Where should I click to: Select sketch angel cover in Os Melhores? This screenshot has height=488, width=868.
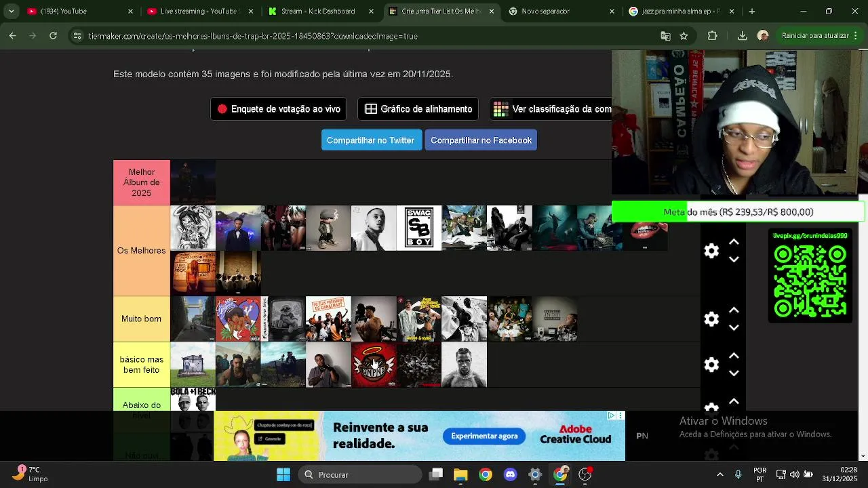193,228
